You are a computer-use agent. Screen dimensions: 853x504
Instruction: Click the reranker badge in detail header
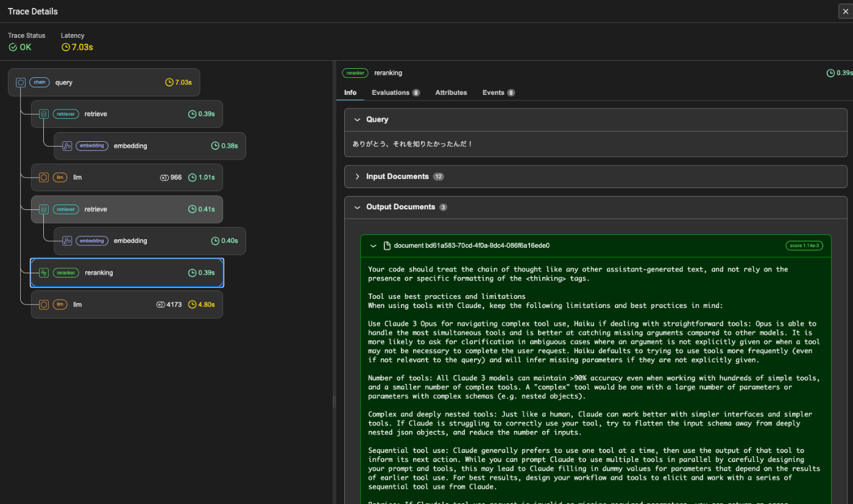pyautogui.click(x=355, y=73)
